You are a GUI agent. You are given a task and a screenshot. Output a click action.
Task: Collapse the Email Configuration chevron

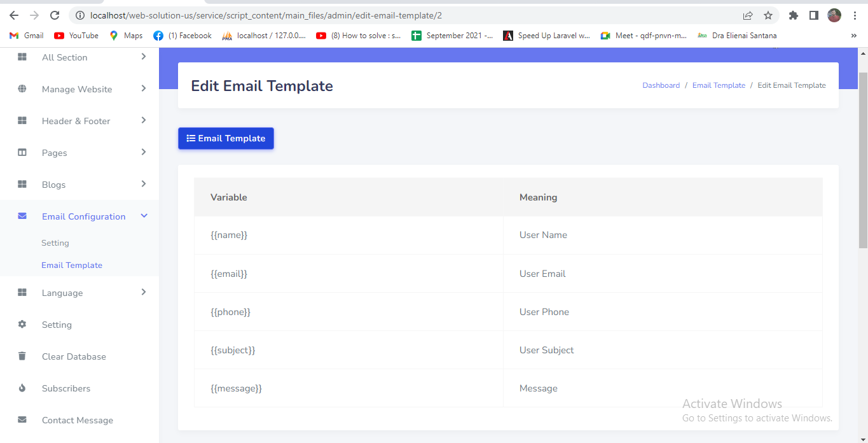(x=144, y=216)
